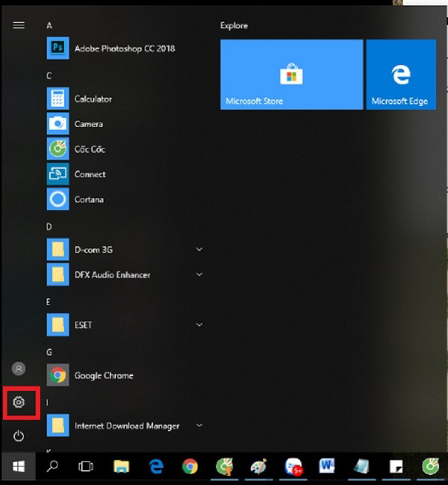Expand the Internet Download Manager folder

pos(199,426)
